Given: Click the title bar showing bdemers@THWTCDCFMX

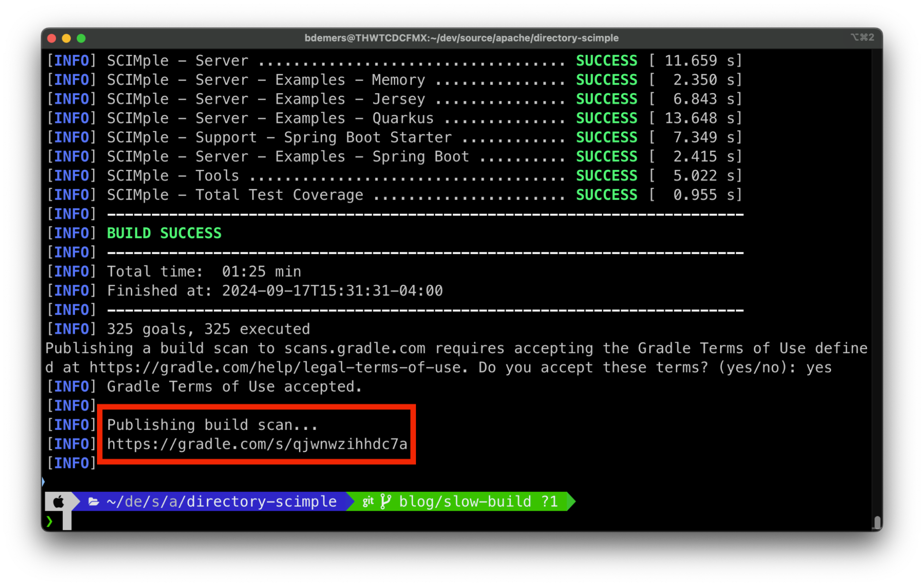Looking at the screenshot, I should 462,38.
